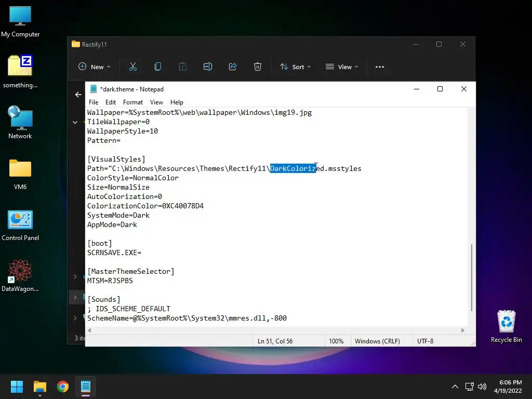Screen dimensions: 532x399
Task: Click the horizontal scrollbar left arrow in Notepad
Action: [89, 330]
